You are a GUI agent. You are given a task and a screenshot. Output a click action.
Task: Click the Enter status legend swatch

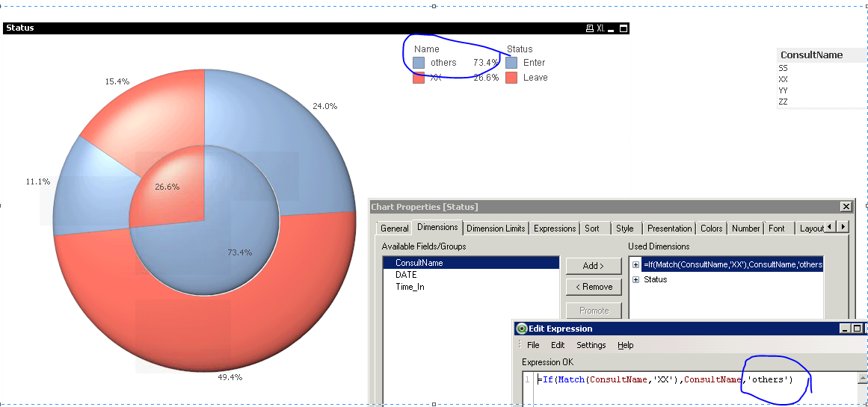(x=511, y=63)
